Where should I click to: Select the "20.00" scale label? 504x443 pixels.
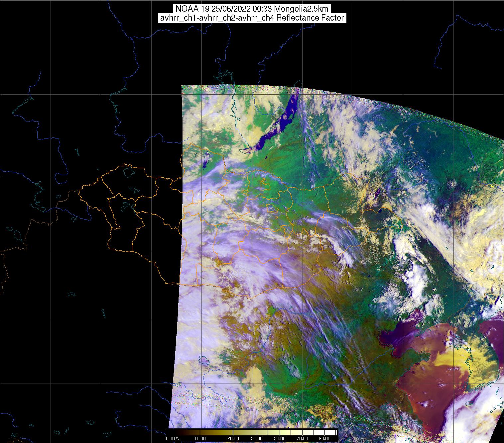[234, 438]
